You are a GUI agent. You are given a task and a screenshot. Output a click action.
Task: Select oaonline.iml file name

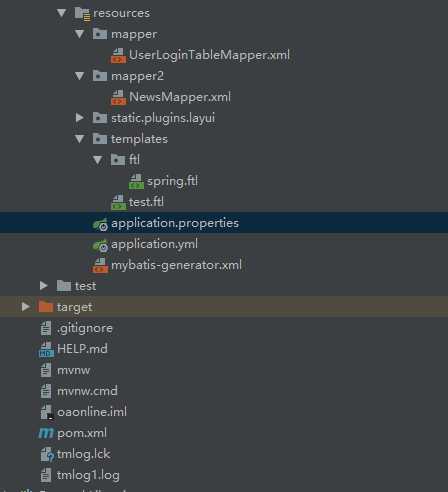click(x=92, y=412)
